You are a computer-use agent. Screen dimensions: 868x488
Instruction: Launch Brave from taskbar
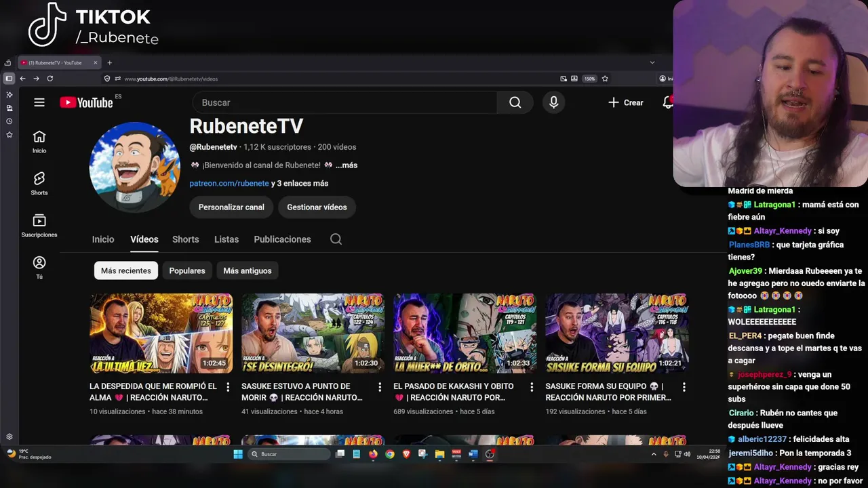[x=406, y=454]
